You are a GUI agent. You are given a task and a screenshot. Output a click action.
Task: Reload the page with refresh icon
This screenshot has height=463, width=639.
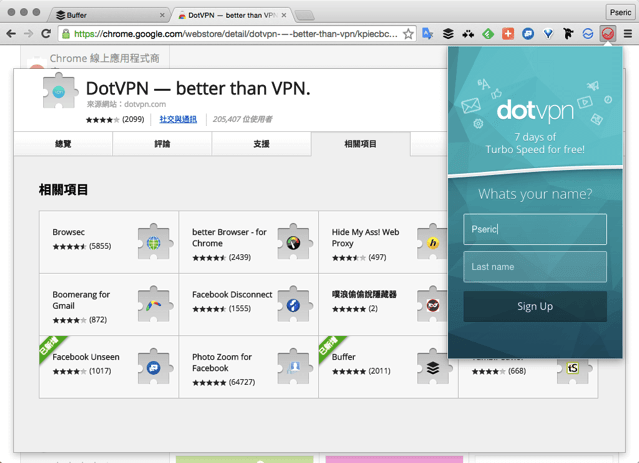(x=46, y=34)
